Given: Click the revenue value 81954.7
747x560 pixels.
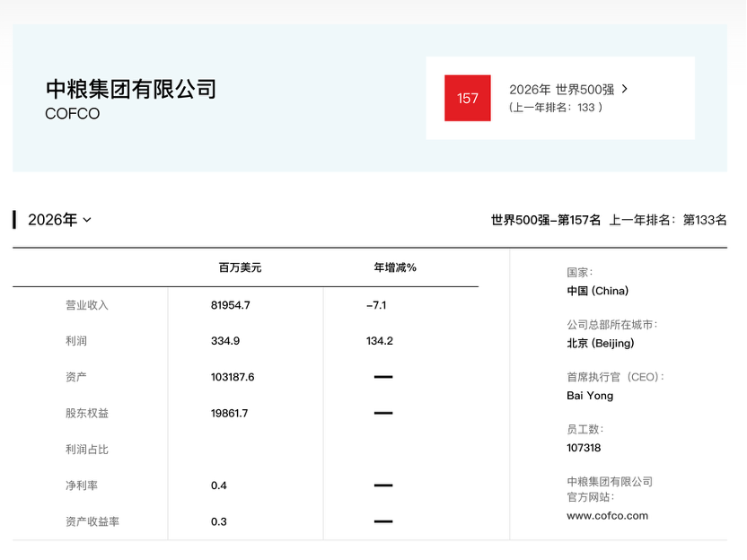Looking at the screenshot, I should tap(231, 305).
